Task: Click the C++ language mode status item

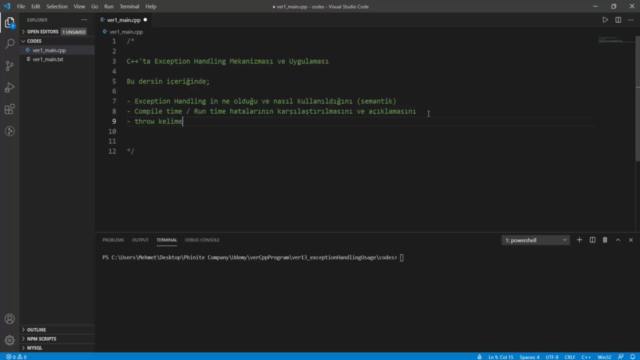Action: pyautogui.click(x=586, y=357)
